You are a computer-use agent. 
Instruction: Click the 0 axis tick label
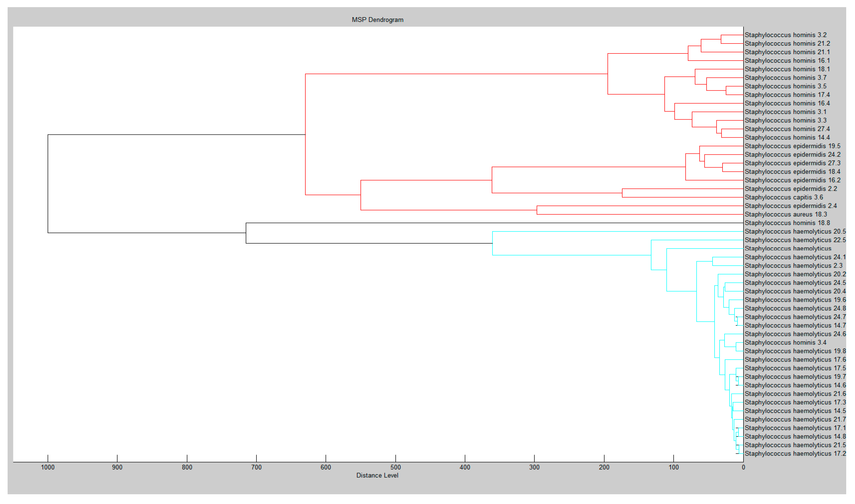pyautogui.click(x=743, y=467)
